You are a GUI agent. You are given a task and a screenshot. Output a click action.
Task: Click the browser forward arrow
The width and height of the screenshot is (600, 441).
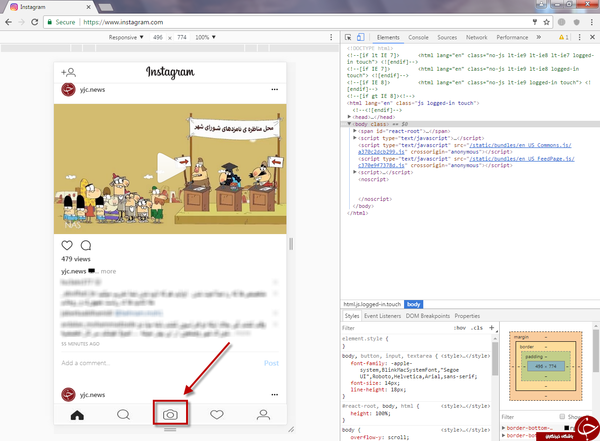point(21,22)
